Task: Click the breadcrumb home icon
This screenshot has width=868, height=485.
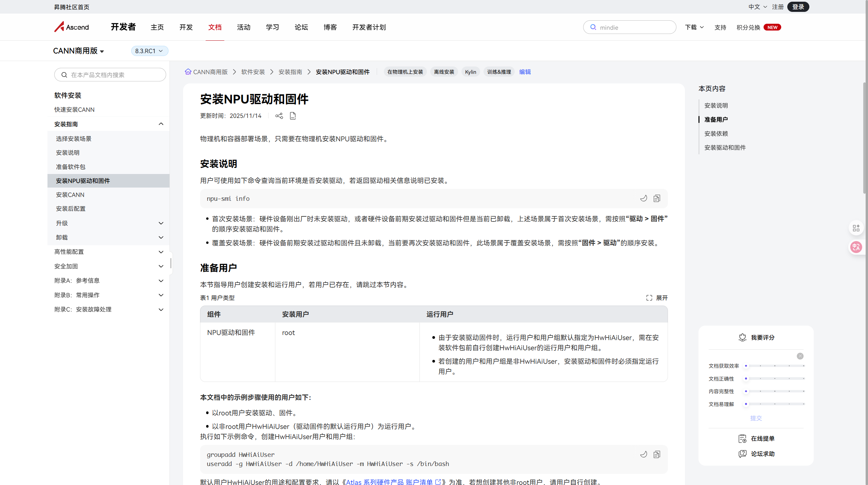Action: coord(188,72)
